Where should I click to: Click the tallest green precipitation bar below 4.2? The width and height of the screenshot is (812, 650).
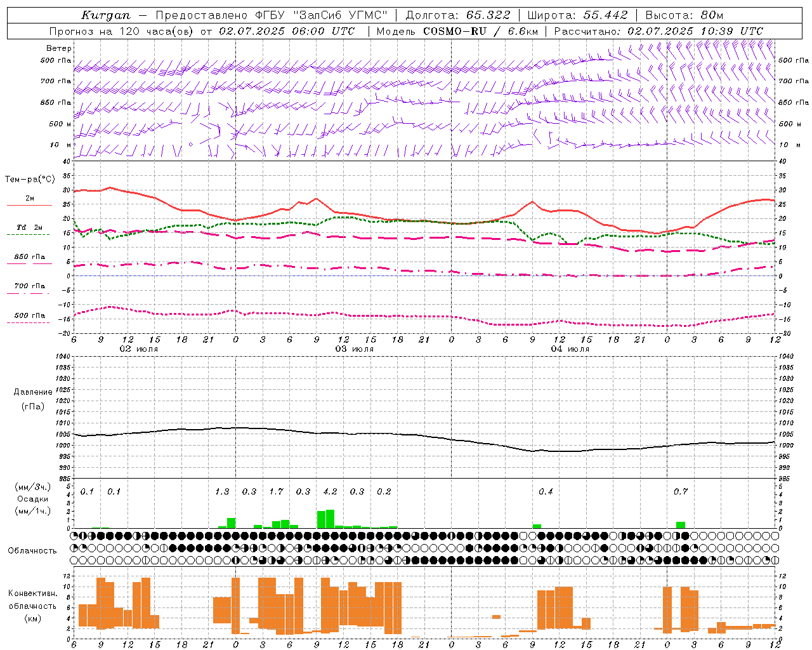(330, 519)
